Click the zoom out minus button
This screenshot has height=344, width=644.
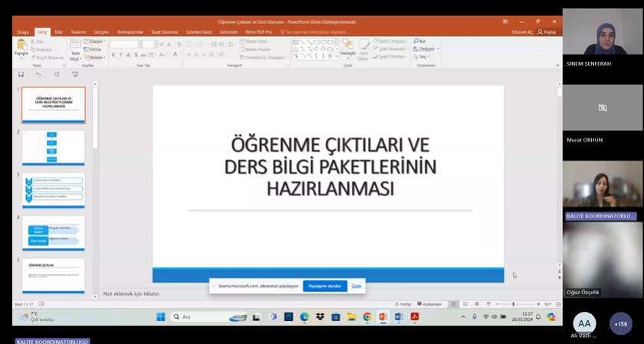point(497,304)
